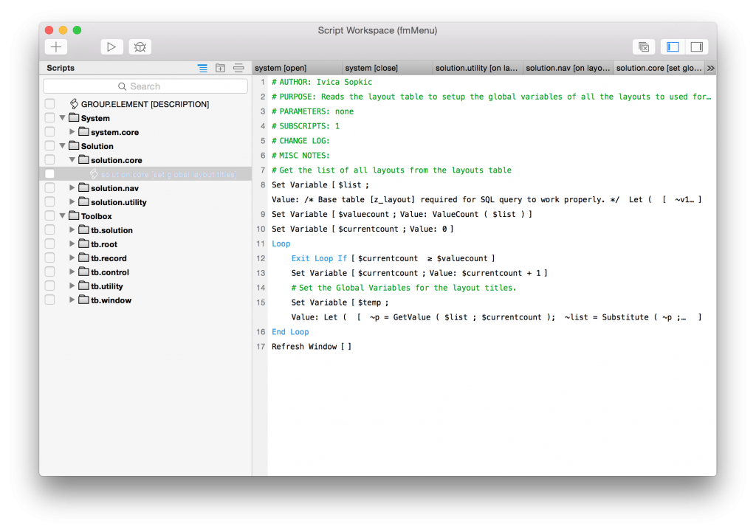Switch Scripts list to the blue lines view

pos(202,67)
